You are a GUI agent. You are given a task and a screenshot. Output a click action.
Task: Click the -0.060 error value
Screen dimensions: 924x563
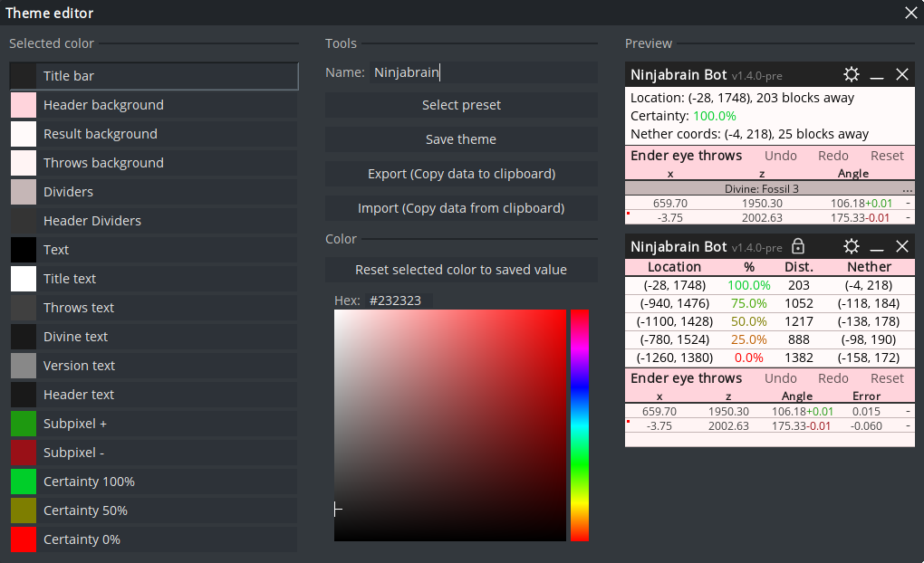pos(866,425)
